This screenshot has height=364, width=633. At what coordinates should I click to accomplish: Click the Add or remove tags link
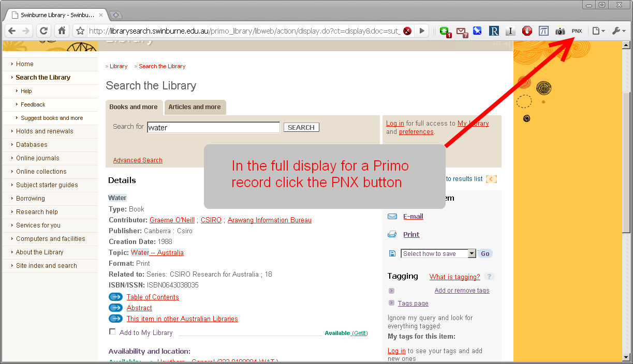click(x=462, y=291)
